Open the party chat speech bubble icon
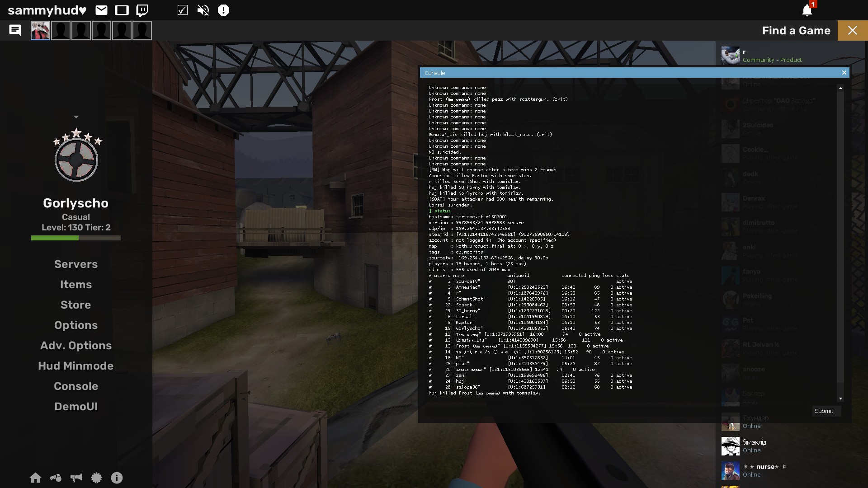Screen dimensions: 868x488 tap(15, 30)
